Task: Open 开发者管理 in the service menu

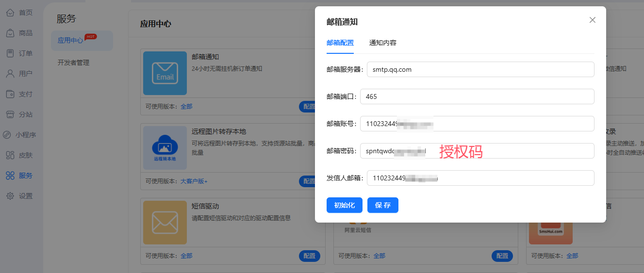Action: [x=73, y=63]
